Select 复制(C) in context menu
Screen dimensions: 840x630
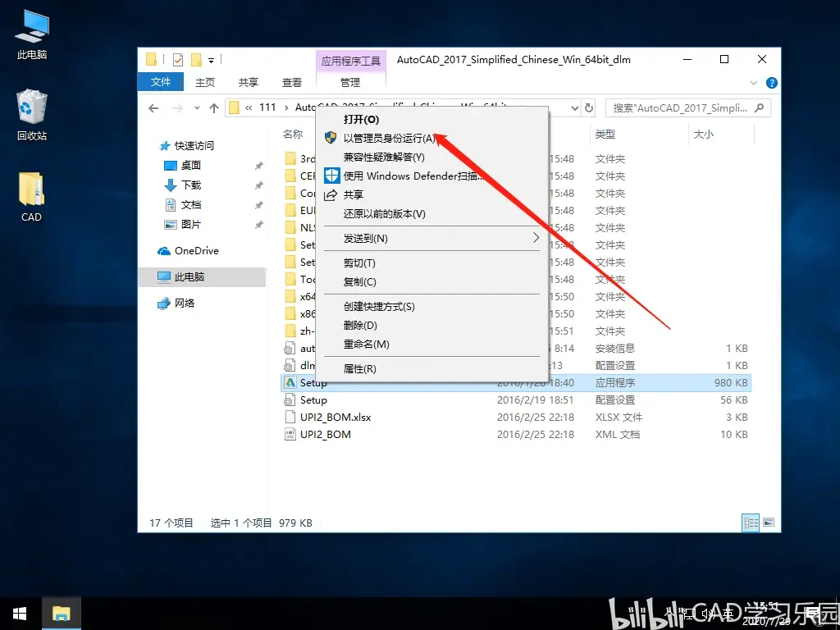coord(431,282)
